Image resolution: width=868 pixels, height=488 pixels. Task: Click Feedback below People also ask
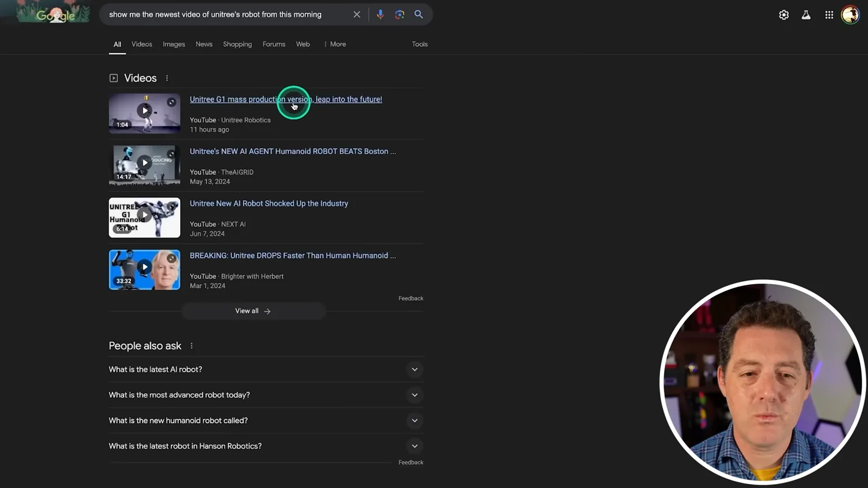411,463
